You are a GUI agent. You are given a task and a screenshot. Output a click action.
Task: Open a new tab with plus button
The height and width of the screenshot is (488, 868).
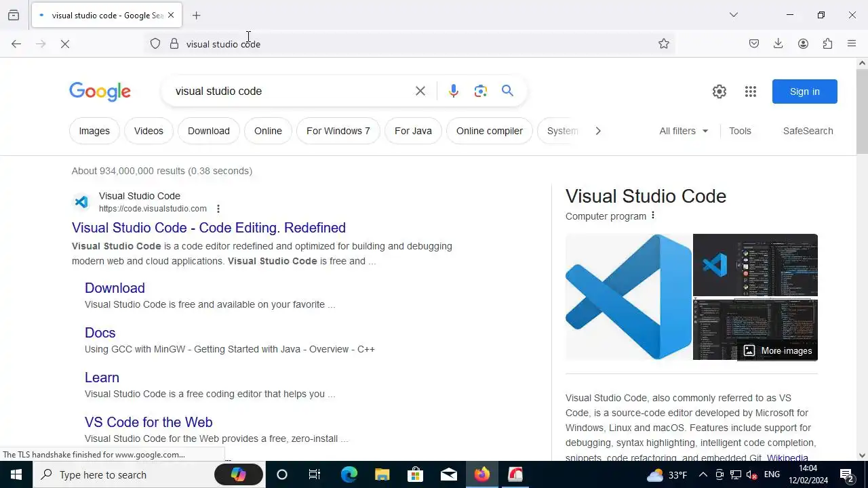point(197,15)
